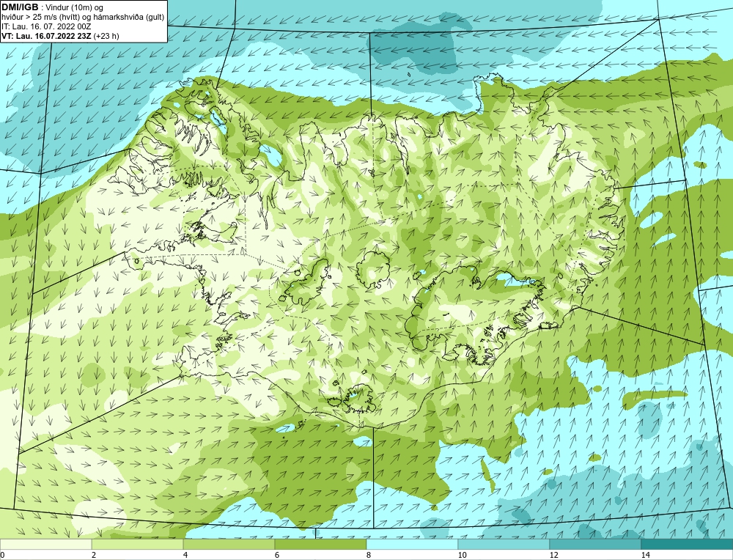
Task: Select the 10–12 m/s teal swatch
Action: point(504,545)
